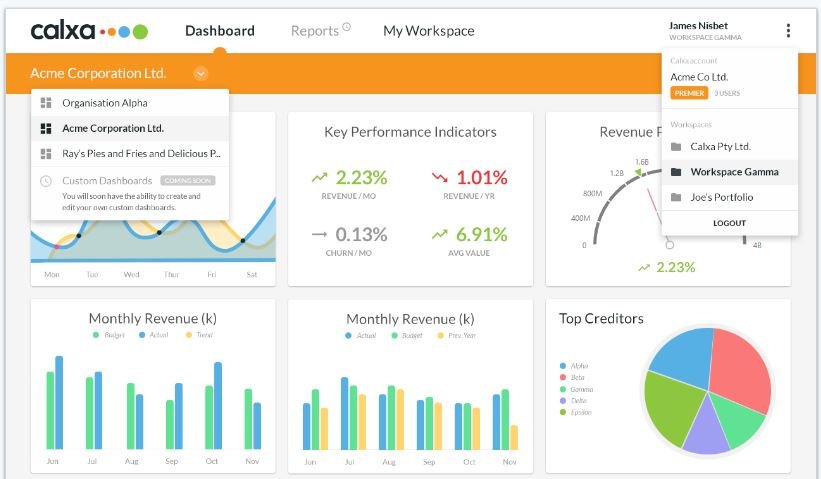Image resolution: width=821 pixels, height=479 pixels.
Task: Click the blue pie slice in Top Creditors
Action: (683, 356)
